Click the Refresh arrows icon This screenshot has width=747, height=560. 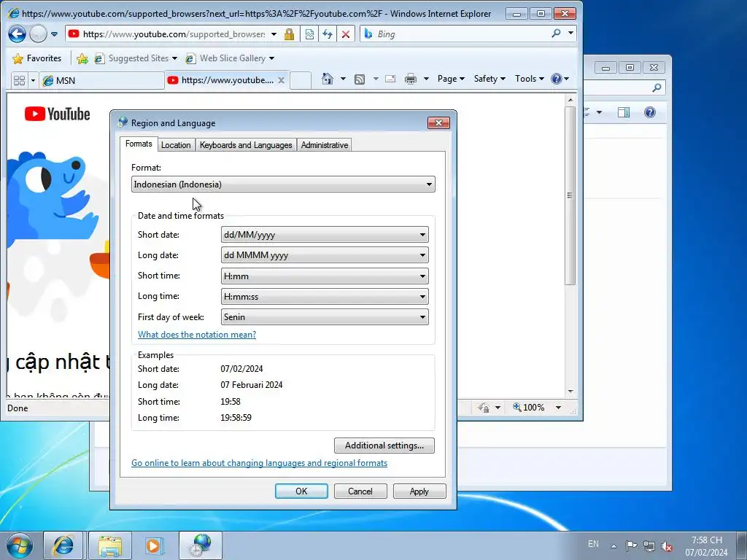click(328, 34)
